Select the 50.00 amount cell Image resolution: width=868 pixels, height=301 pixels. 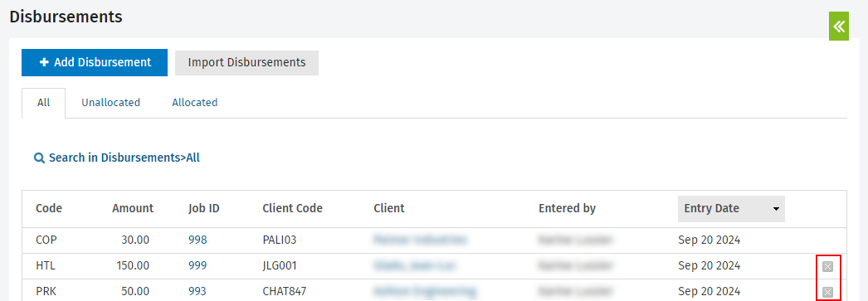click(135, 292)
